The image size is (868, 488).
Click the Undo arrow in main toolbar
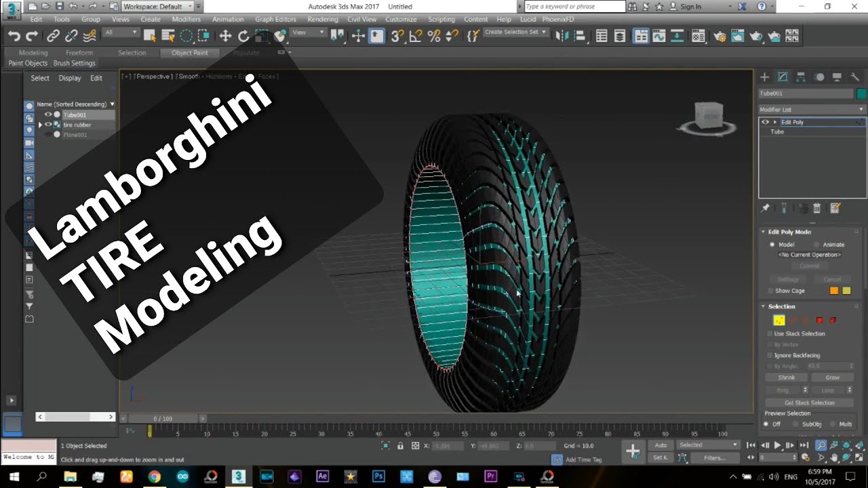14,36
